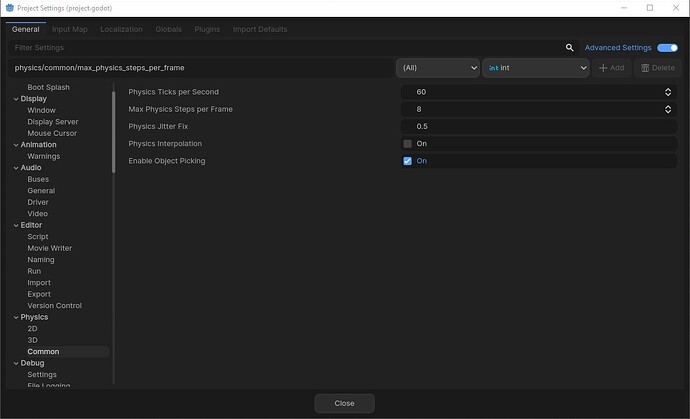Click the sidebar tree scrollbar
This screenshot has height=419, width=690.
(114, 132)
